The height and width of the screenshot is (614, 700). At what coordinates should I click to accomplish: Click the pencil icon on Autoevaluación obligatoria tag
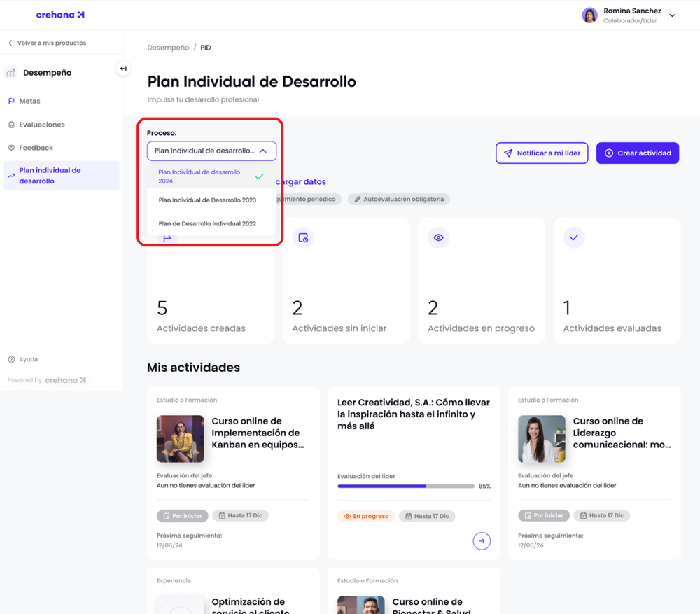click(359, 199)
